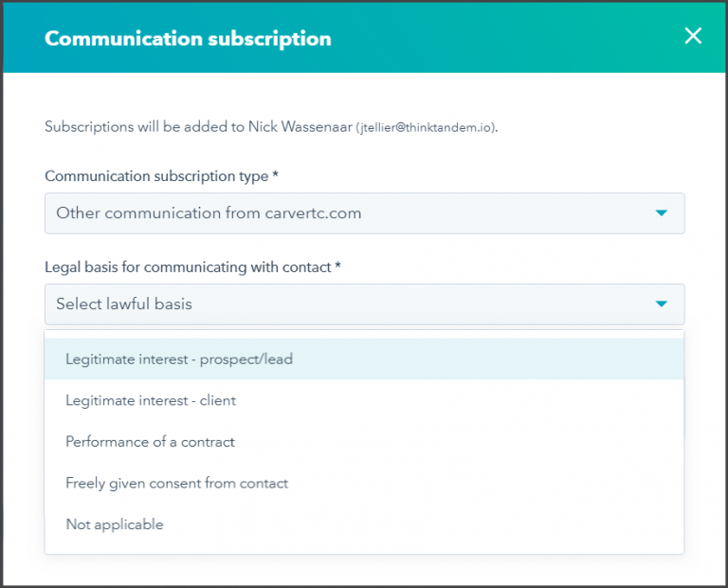Click the subscription type dropdown arrow
Screen dimensions: 728x588
[x=662, y=213]
